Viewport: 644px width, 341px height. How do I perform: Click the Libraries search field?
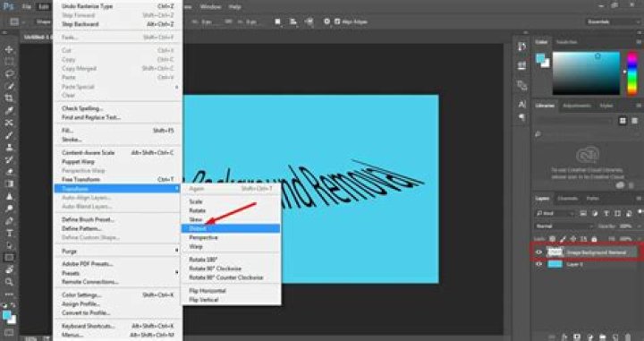click(588, 134)
